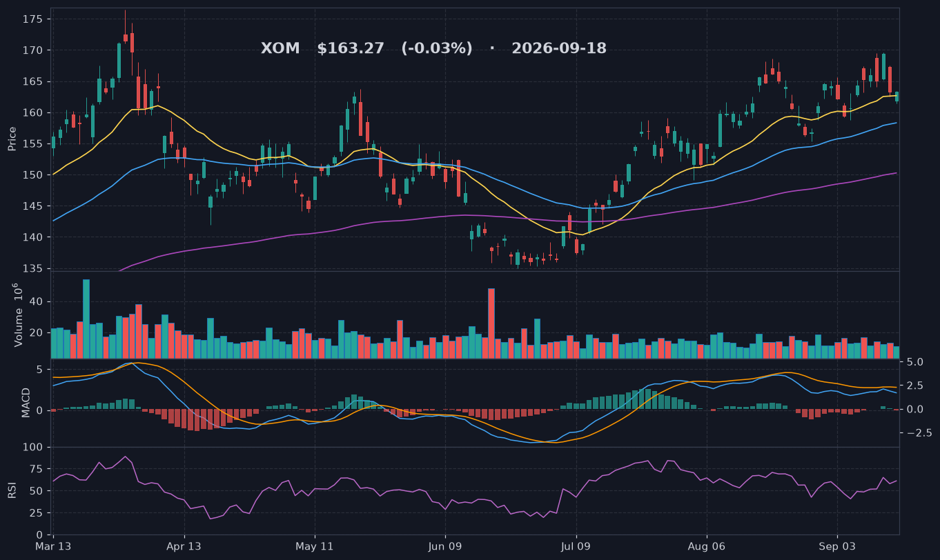Click the (-0.03%) change value

[437, 49]
